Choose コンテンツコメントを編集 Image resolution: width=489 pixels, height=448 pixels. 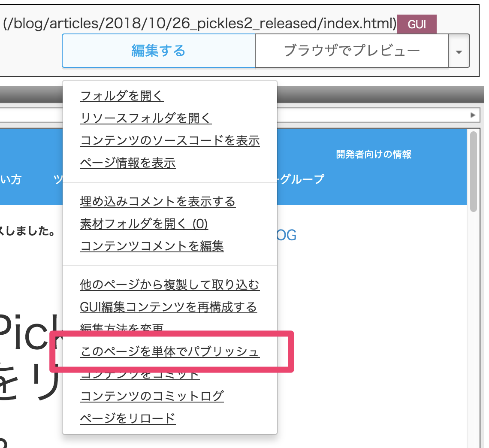(x=151, y=246)
